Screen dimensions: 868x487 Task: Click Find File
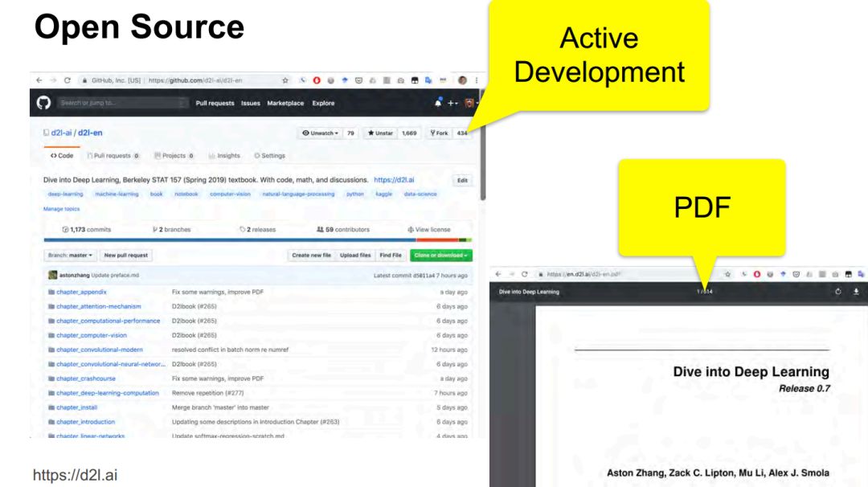click(x=391, y=255)
